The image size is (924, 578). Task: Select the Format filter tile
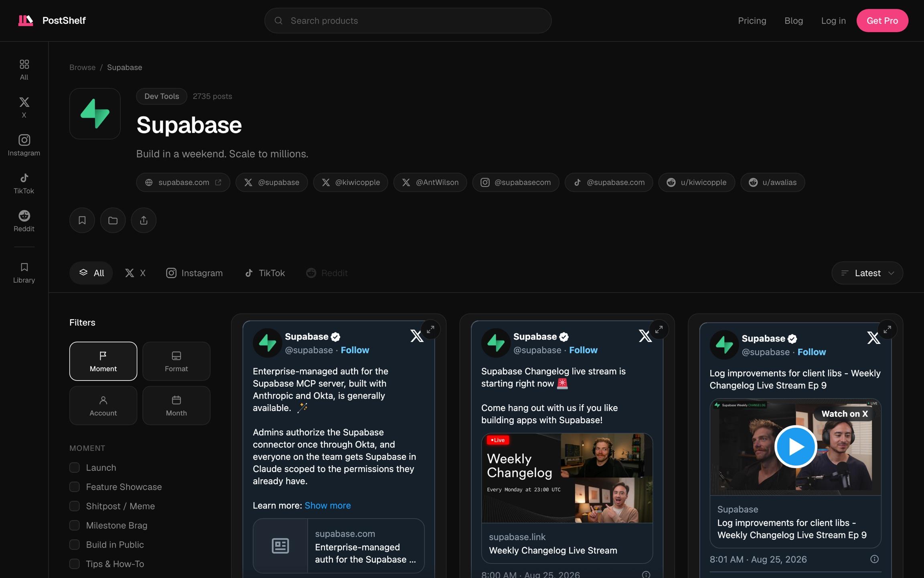click(x=176, y=361)
